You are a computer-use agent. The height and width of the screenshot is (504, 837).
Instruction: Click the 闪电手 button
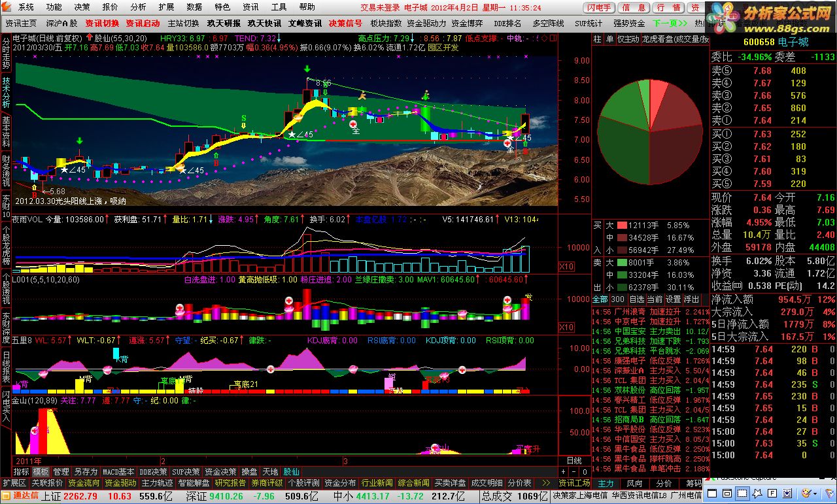tap(600, 8)
